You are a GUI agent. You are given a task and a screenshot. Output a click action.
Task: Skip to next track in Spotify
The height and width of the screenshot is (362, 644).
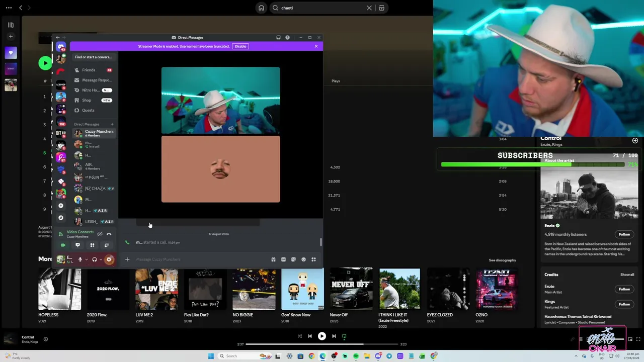334,336
